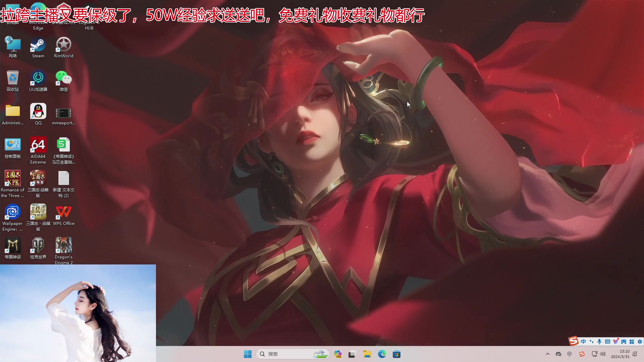Screen dimensions: 644x362
Task: Open the volume speaker control
Action: pyautogui.click(x=603, y=354)
